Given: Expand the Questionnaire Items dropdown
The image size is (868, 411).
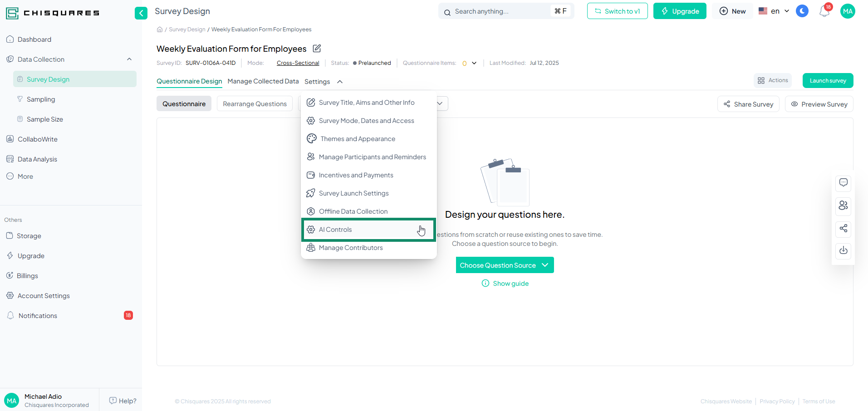Looking at the screenshot, I should [474, 63].
